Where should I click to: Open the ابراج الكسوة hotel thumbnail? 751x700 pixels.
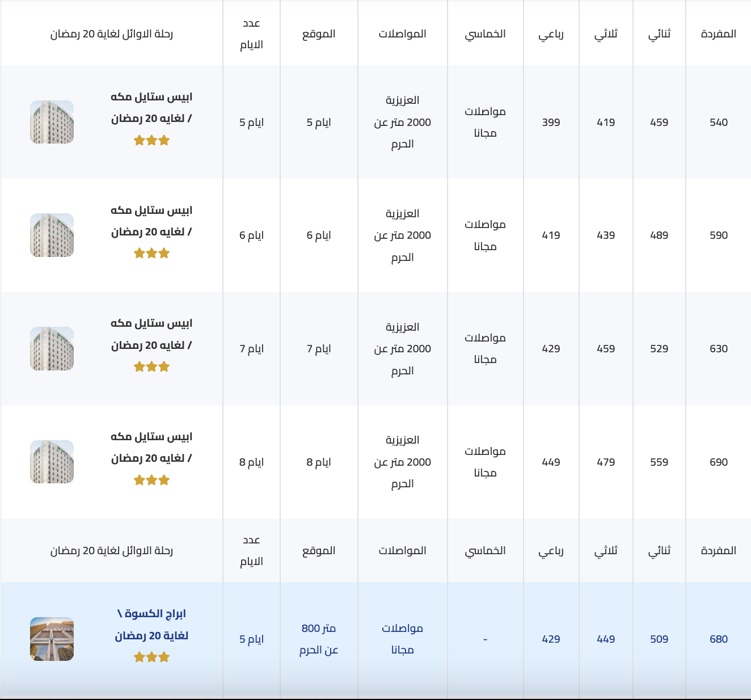click(x=52, y=639)
